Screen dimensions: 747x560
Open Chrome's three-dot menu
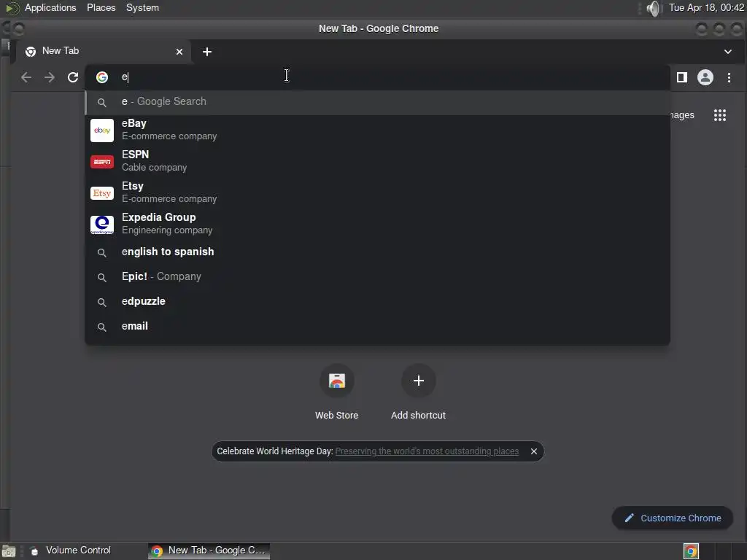tap(729, 77)
